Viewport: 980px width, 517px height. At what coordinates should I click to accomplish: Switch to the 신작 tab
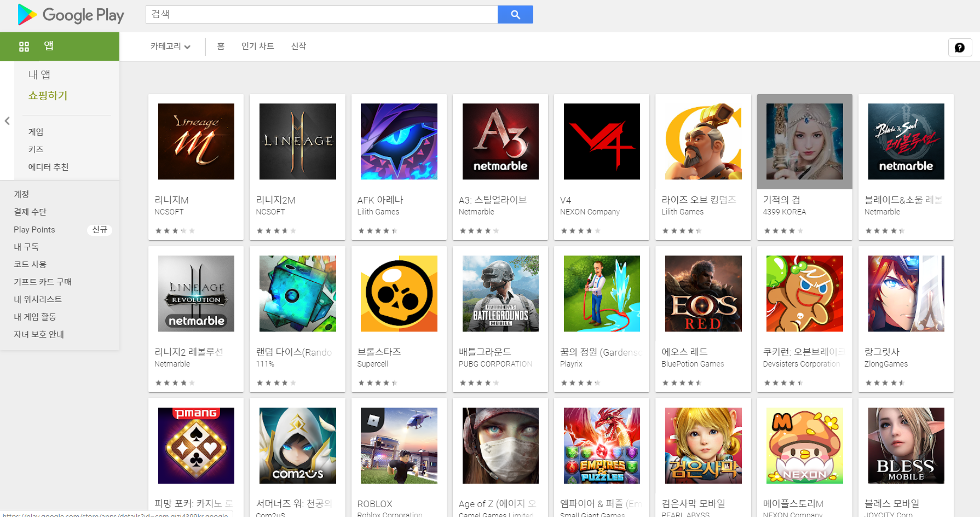(298, 47)
